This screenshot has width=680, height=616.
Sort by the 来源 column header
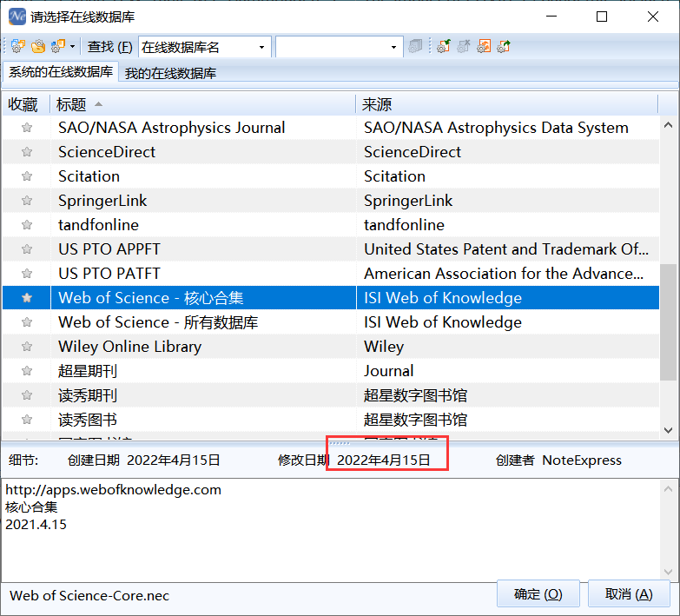[x=506, y=104]
